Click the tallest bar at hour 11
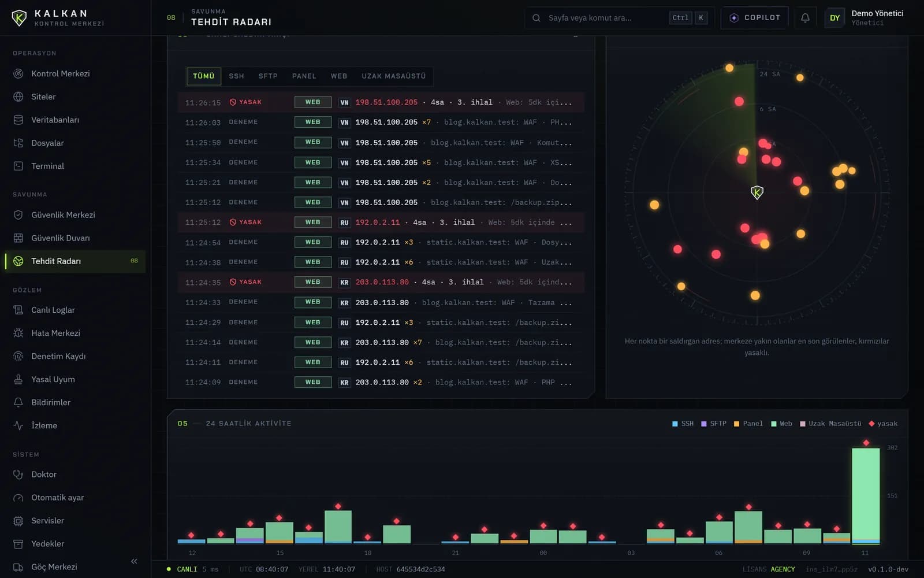This screenshot has height=578, width=924. (x=866, y=495)
